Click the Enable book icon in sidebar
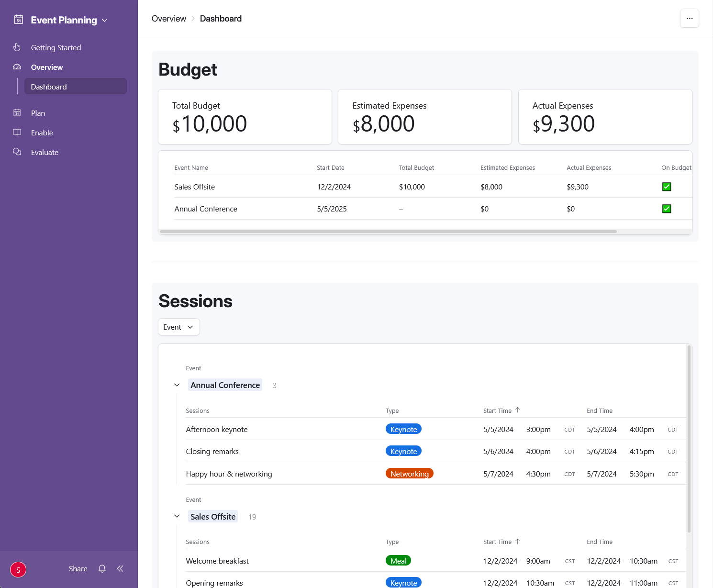 pos(17,133)
